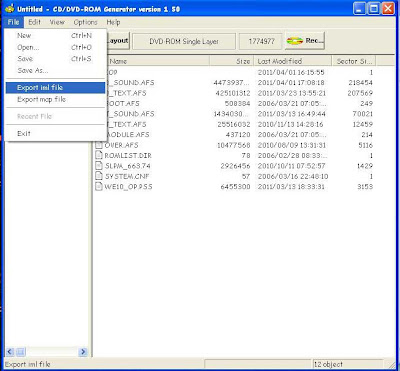Click the file icon beside WE10_OP.PSS
This screenshot has width=400, height=371.
pyautogui.click(x=99, y=186)
